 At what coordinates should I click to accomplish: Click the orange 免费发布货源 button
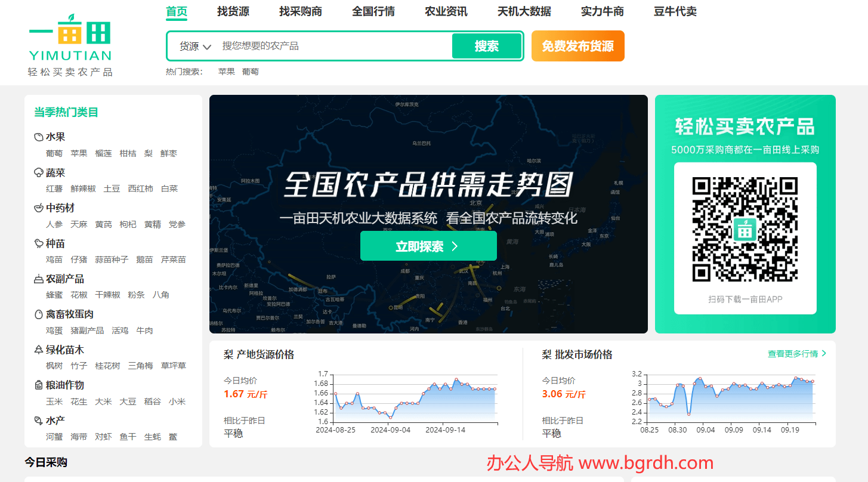[577, 47]
